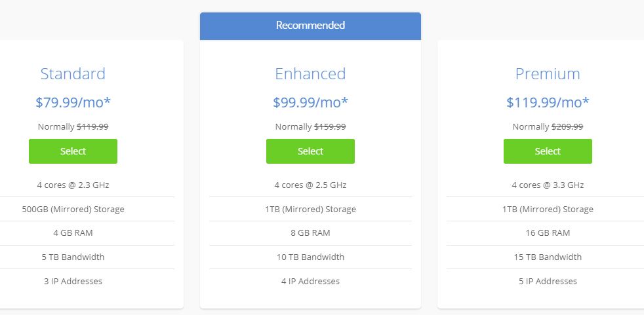This screenshot has height=315, width=644.
Task: Select the Enhanced plan button
Action: point(310,151)
